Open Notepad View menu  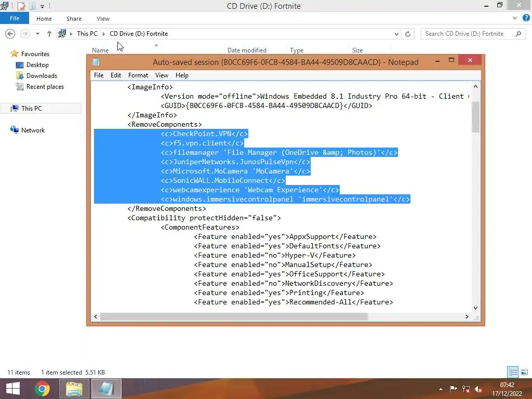[162, 75]
